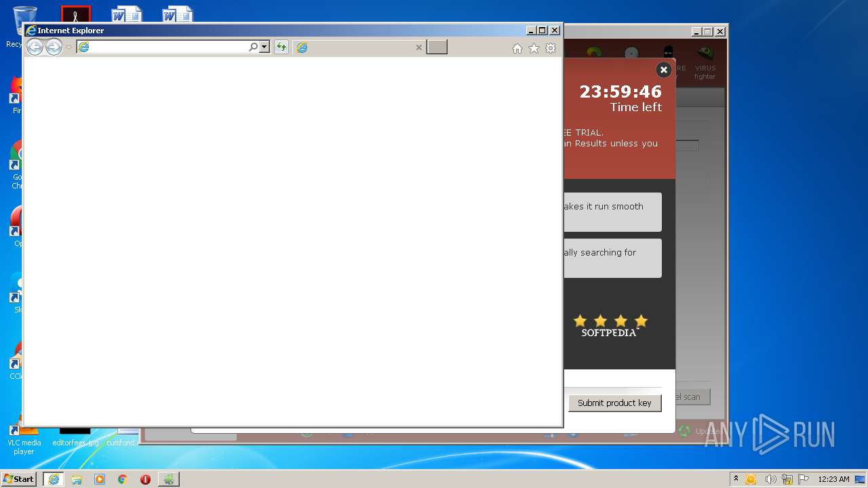The width and height of the screenshot is (868, 488).
Task: Open the VIRUS fighter module
Action: 705,63
